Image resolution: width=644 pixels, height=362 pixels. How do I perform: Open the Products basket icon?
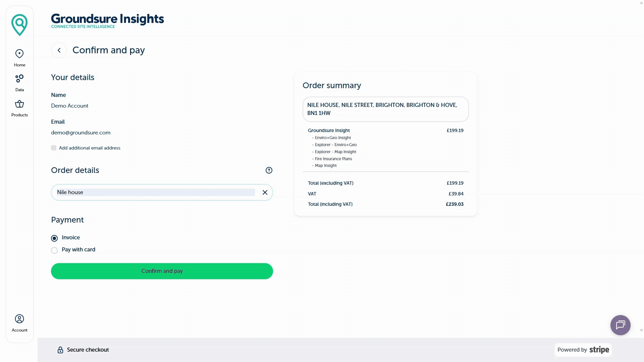pyautogui.click(x=19, y=104)
